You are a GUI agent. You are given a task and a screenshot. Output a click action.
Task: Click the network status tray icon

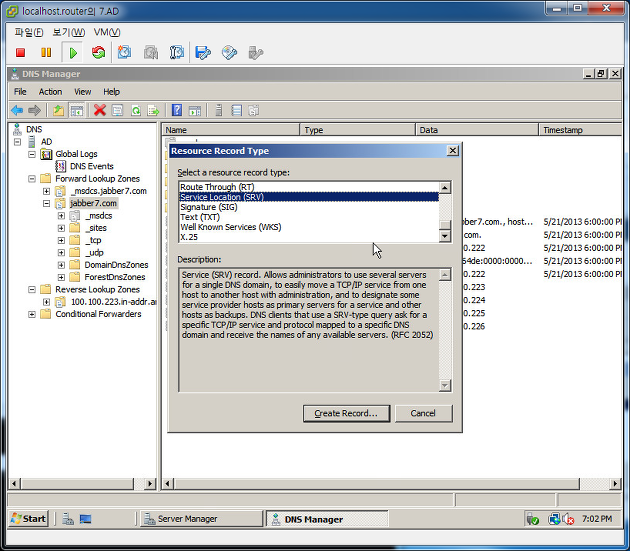click(554, 519)
